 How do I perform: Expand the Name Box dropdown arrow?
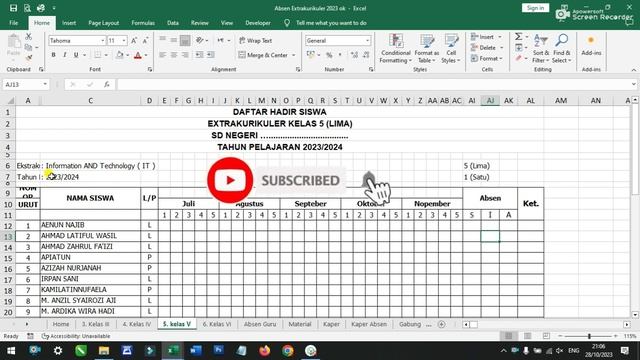[45, 84]
